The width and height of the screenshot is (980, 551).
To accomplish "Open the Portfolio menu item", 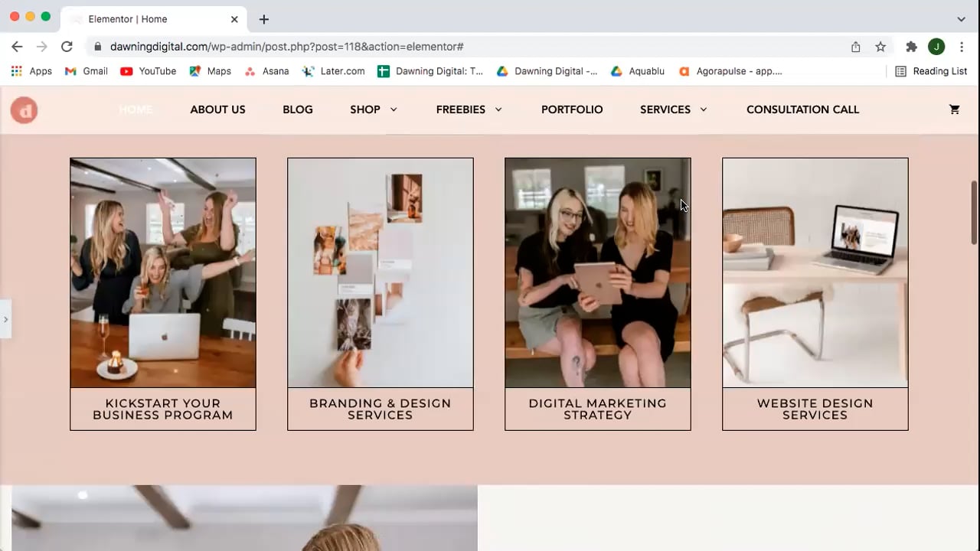I will (572, 109).
